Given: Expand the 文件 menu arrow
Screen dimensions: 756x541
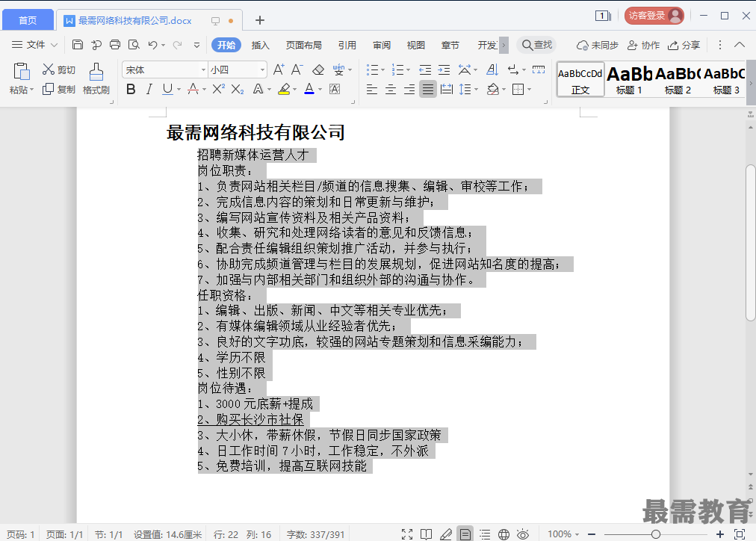Looking at the screenshot, I should tap(54, 46).
